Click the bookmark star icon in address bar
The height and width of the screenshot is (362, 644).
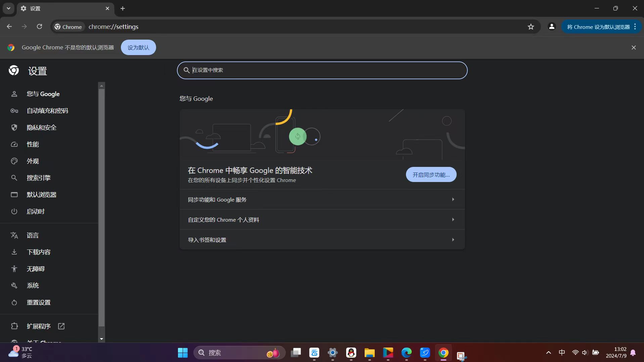pyautogui.click(x=531, y=27)
